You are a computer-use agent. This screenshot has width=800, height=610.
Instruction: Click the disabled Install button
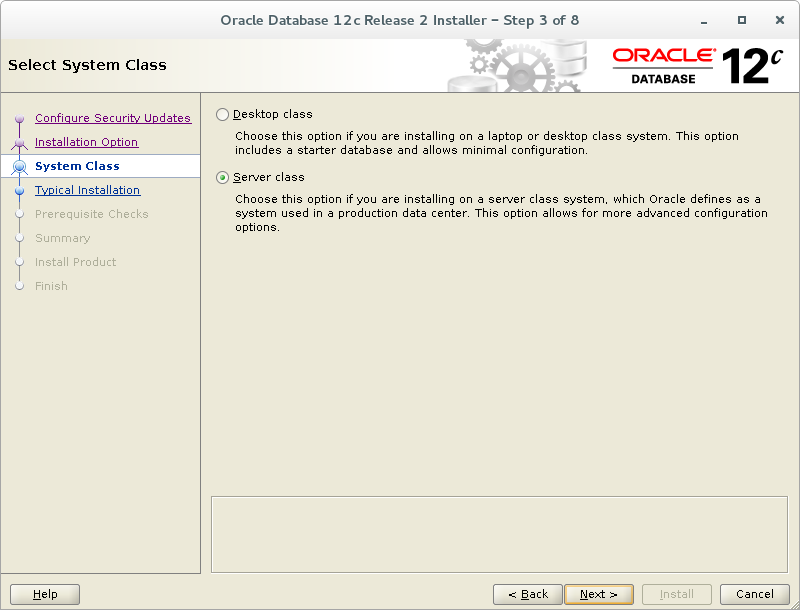[x=677, y=594]
